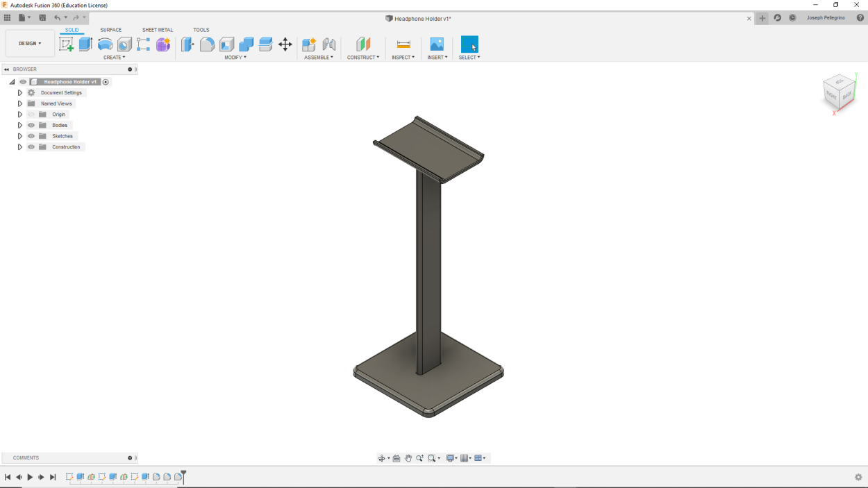Open the CREATE dropdown menu
This screenshot has height=488, width=868.
tap(115, 58)
